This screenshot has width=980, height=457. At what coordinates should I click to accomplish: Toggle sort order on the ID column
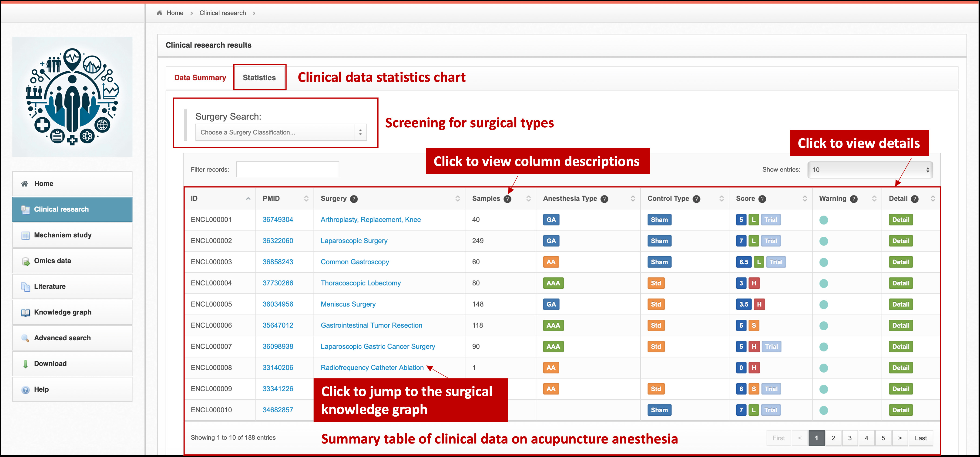[x=248, y=199]
